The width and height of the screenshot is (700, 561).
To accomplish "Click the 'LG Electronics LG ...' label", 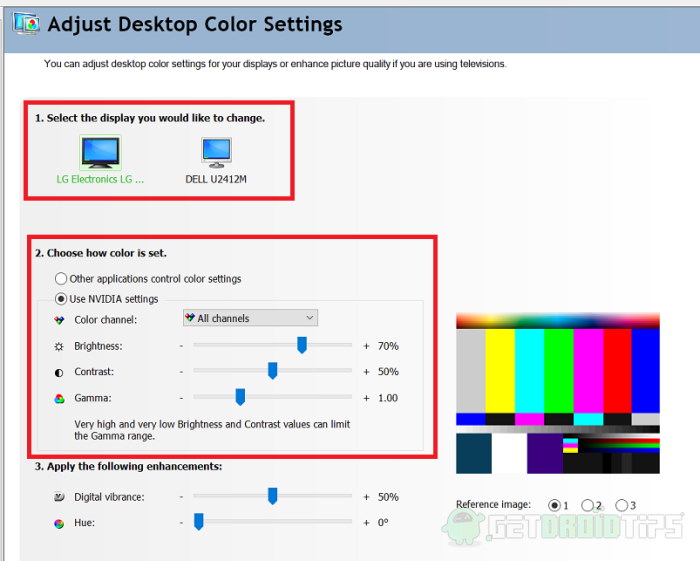I will pos(100,179).
